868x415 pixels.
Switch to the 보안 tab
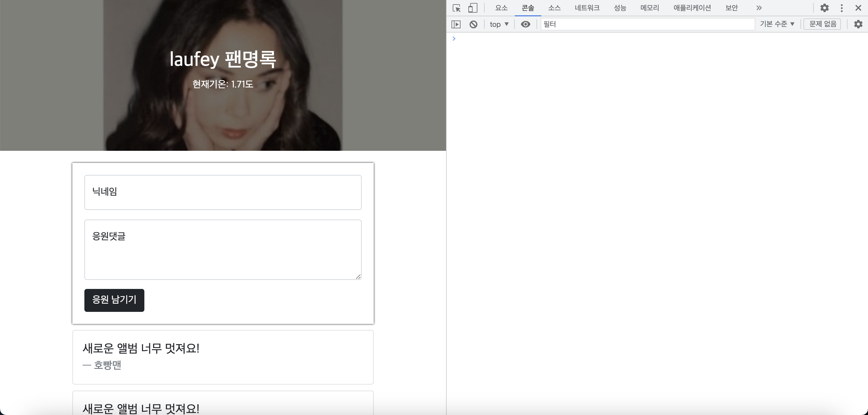coord(731,8)
